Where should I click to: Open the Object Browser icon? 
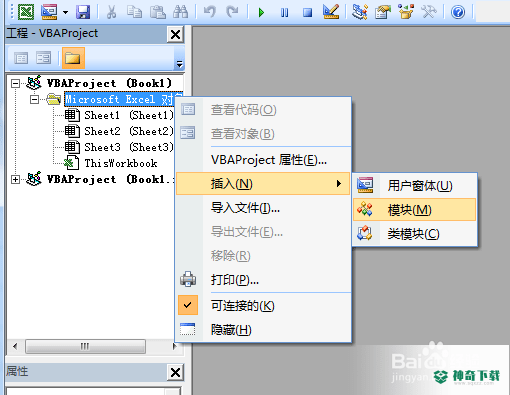(x=406, y=12)
